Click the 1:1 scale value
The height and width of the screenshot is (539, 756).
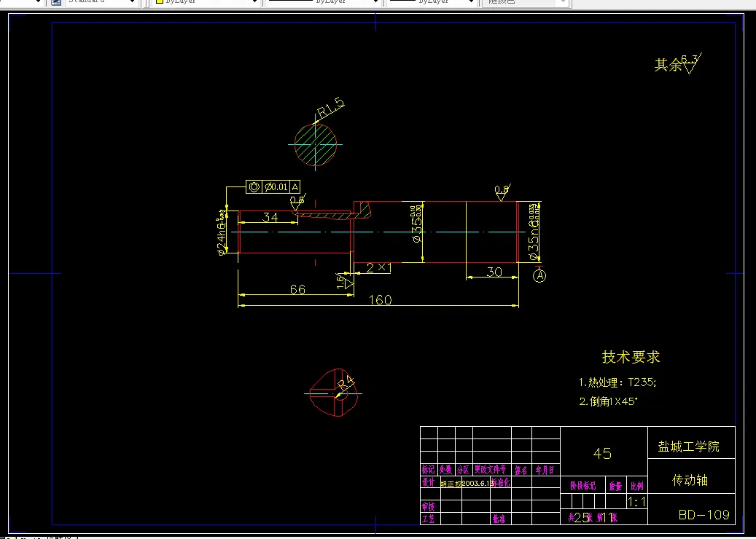click(x=637, y=502)
